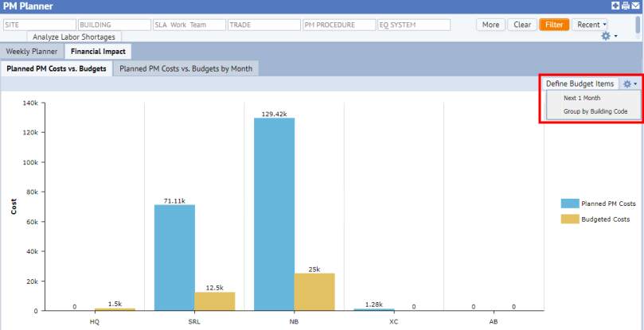Toggle Planned PM Costs legend swatch
The width and height of the screenshot is (644, 330).
[x=568, y=203]
